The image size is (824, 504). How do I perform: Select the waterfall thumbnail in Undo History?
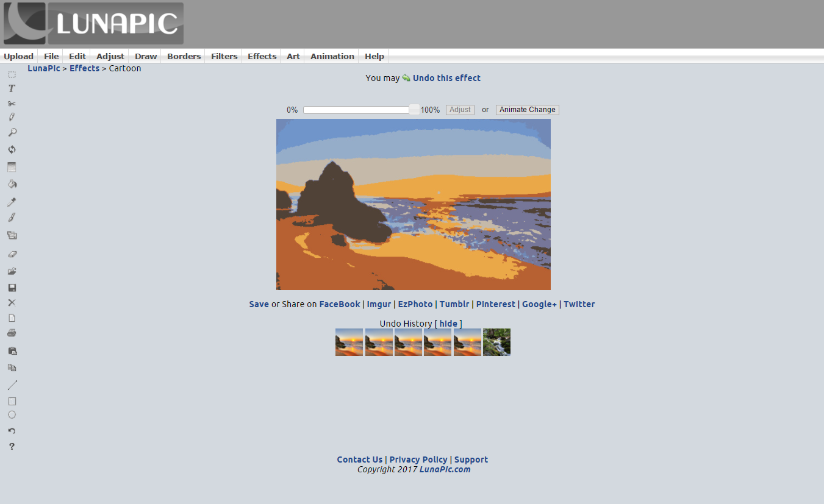tap(496, 342)
